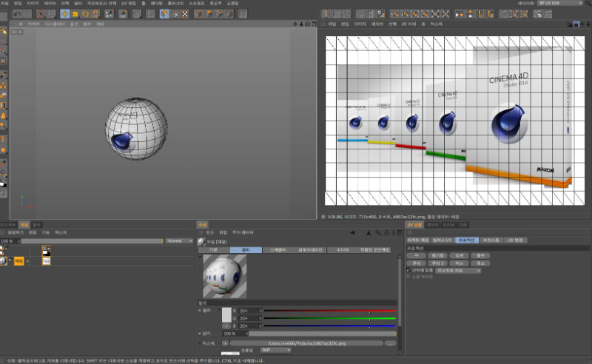Click the material sphere preview thumbnail
Image resolution: width=592 pixels, height=364 pixels.
point(225,277)
